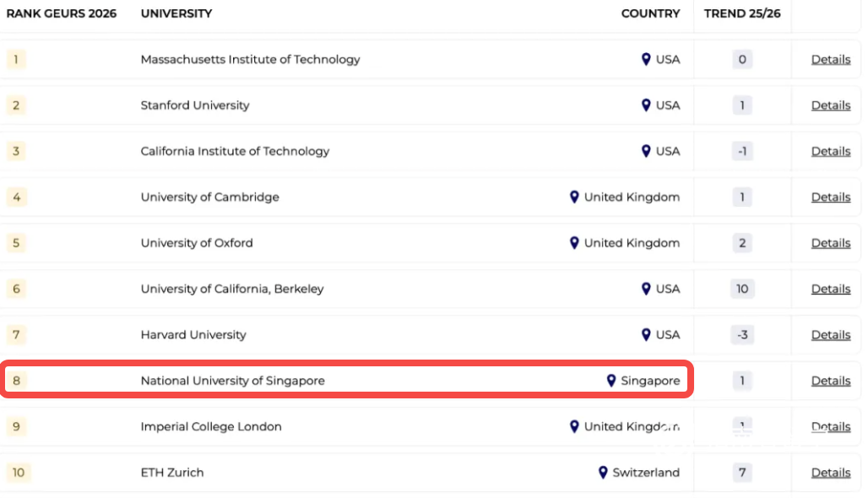Click the location pin in the MIT row
The width and height of the screenshot is (868, 498).
coord(646,59)
